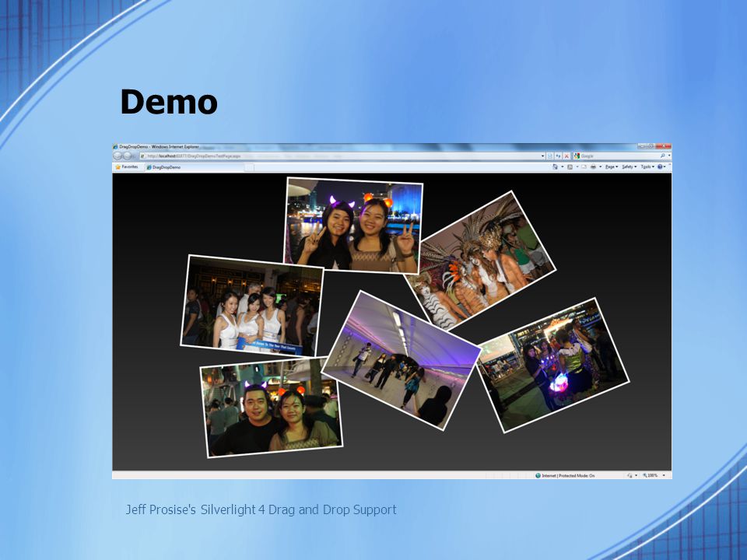The image size is (747, 560).
Task: Open the 100% zoom level dropdown
Action: tap(664, 475)
